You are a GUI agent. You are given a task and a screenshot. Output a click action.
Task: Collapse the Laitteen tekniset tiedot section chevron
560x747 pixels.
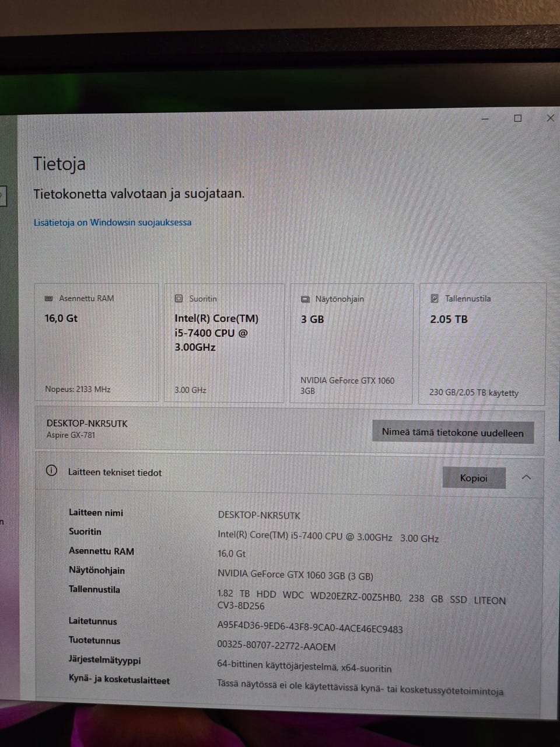[x=526, y=477]
